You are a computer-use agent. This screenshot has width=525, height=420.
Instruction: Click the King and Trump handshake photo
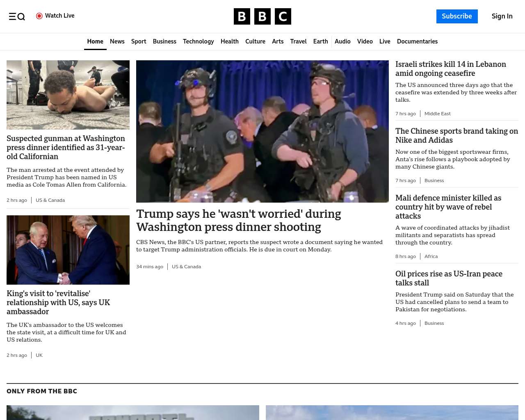[68, 250]
